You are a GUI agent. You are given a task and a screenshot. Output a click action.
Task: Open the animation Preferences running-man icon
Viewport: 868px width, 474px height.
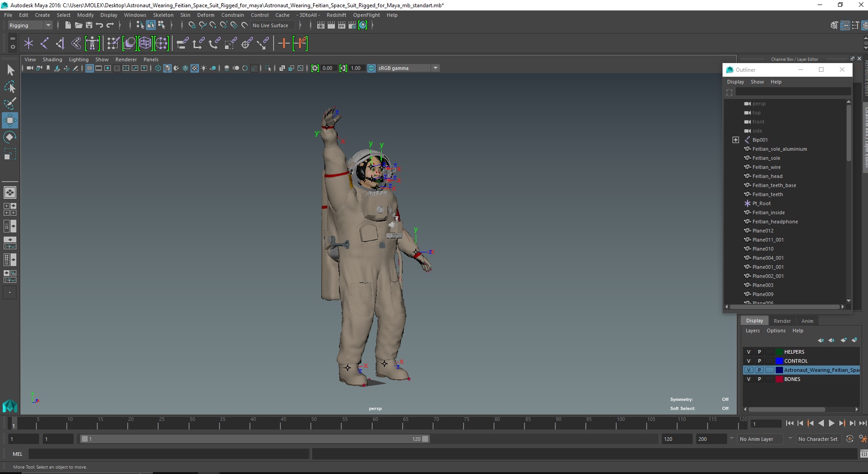pos(863,439)
